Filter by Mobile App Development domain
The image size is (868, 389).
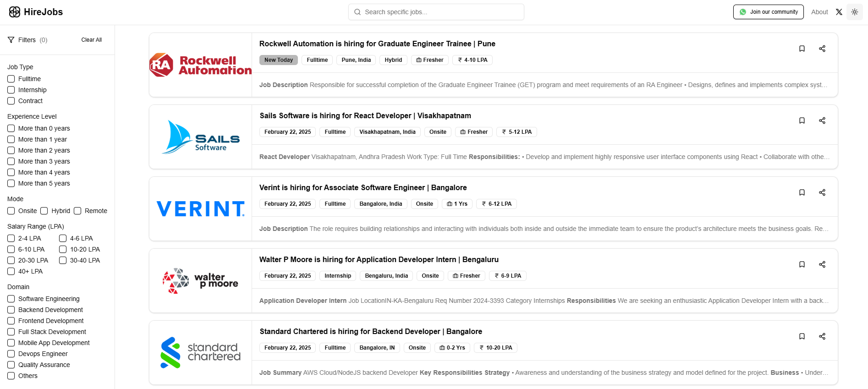(11, 343)
